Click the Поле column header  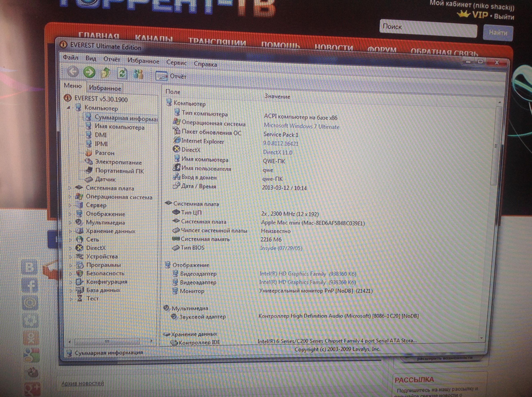[x=173, y=91]
